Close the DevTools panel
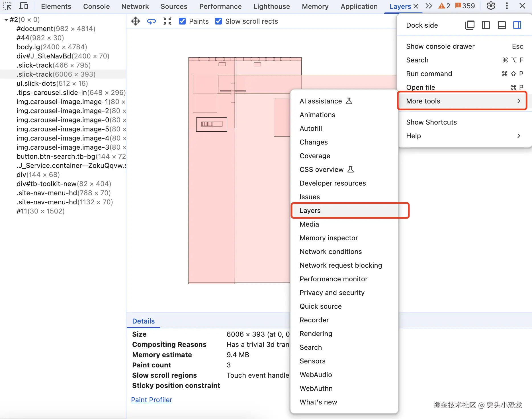 coord(522,6)
